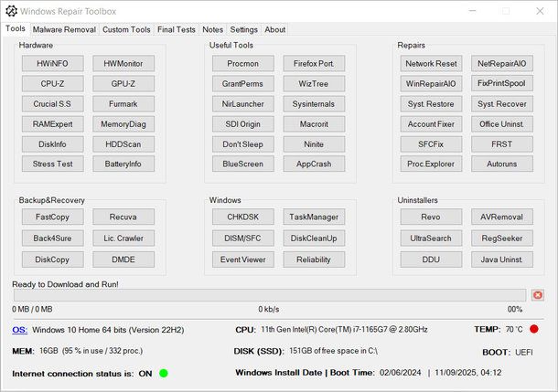This screenshot has width=558, height=392.
Task: Click the OS hyperlink
Action: point(19,330)
